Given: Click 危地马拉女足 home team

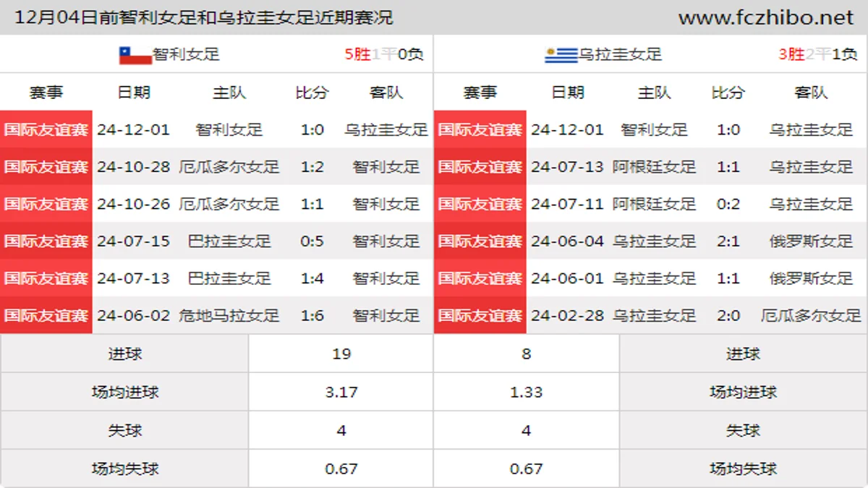Looking at the screenshot, I should click(229, 315).
